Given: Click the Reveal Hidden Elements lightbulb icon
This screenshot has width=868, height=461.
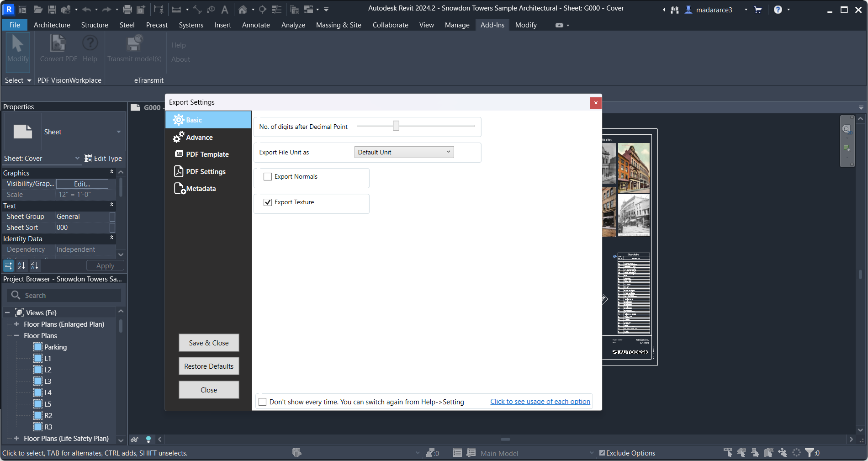Looking at the screenshot, I should [148, 440].
